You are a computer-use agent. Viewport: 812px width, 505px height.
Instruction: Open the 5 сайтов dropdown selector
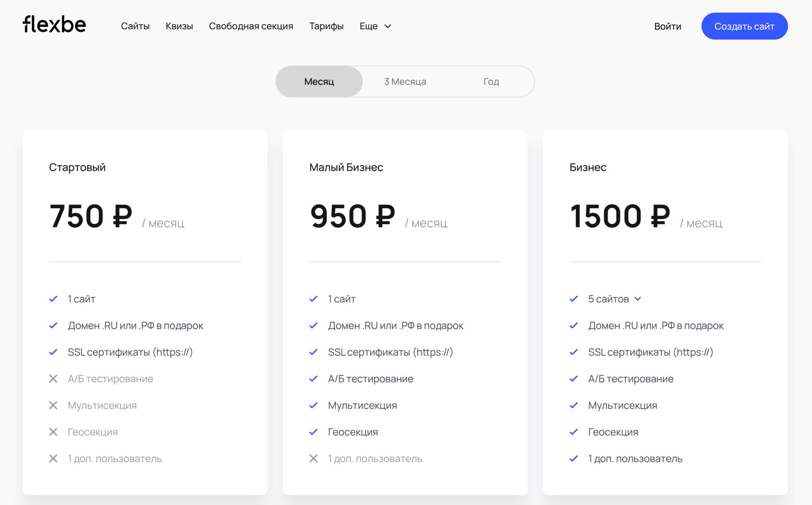609,299
